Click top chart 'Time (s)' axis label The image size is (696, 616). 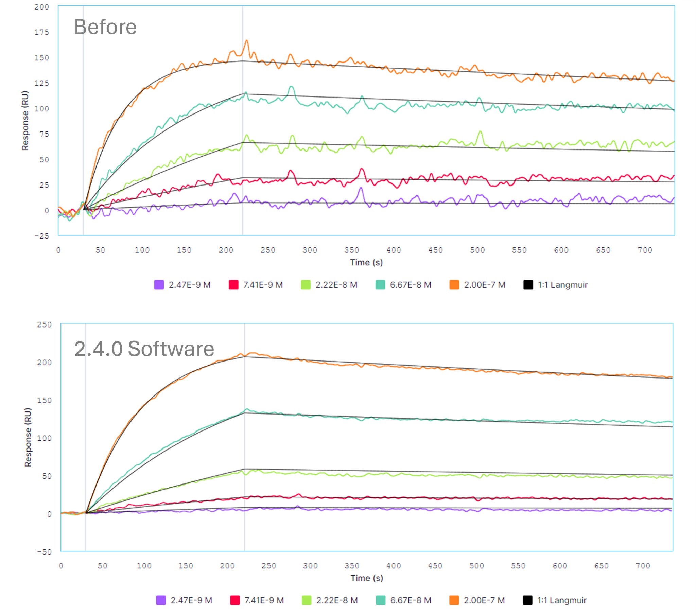click(x=366, y=263)
